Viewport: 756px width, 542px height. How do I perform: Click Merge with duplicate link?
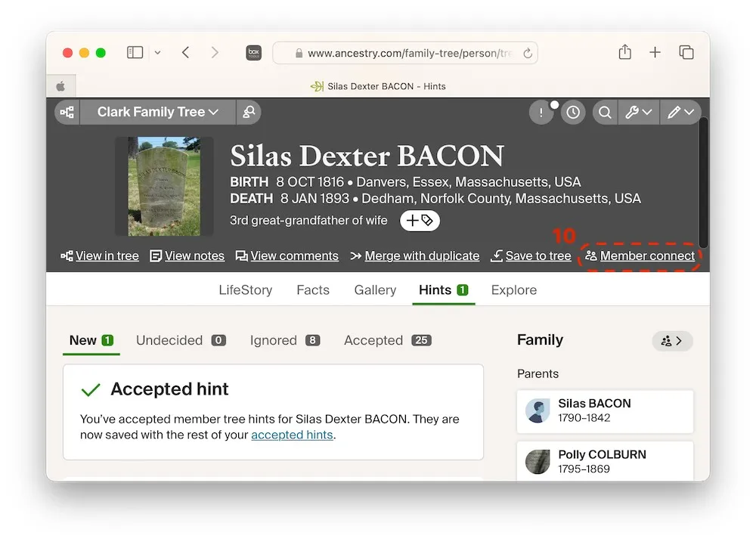coord(415,256)
